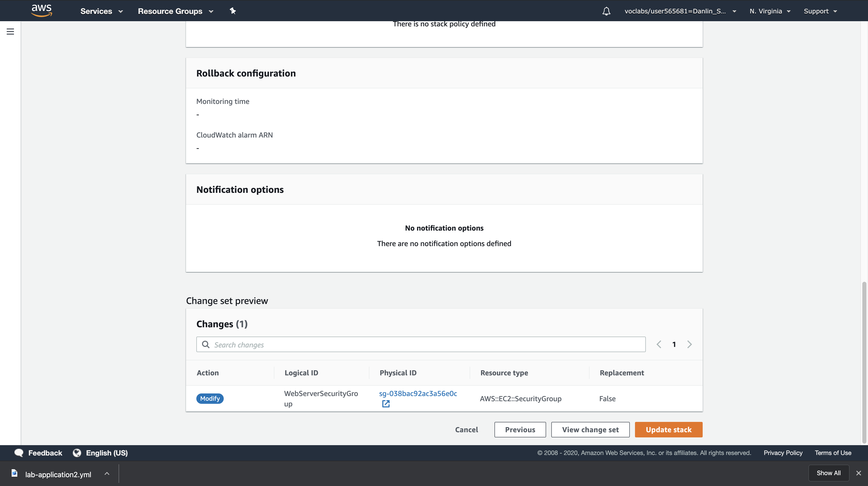
Task: Expand options for lab-application2.yml download
Action: click(x=107, y=474)
